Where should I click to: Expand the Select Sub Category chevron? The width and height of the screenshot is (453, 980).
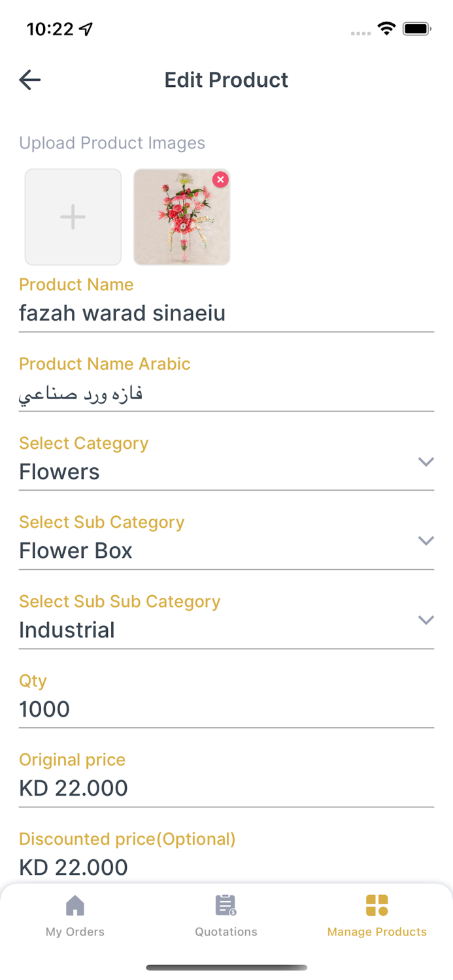click(x=426, y=541)
